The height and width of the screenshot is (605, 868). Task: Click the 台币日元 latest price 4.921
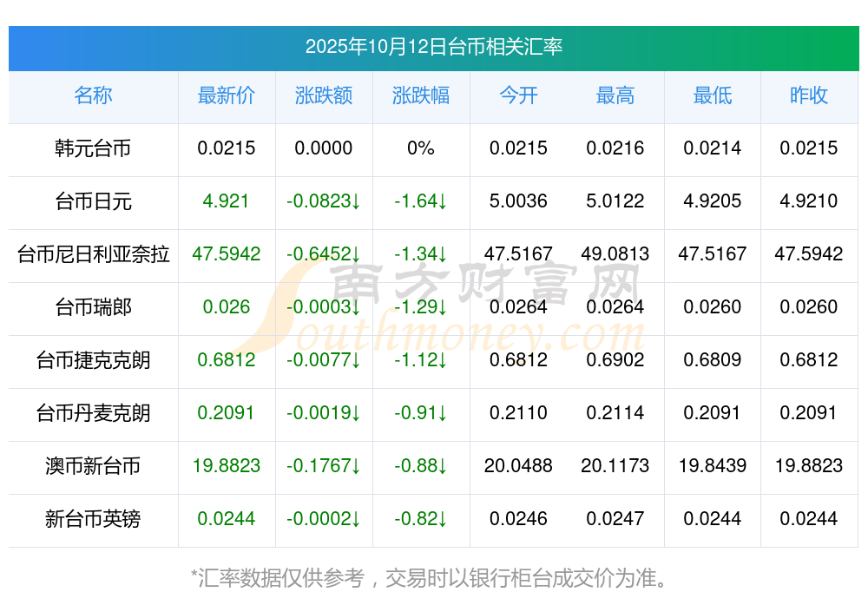click(x=227, y=201)
